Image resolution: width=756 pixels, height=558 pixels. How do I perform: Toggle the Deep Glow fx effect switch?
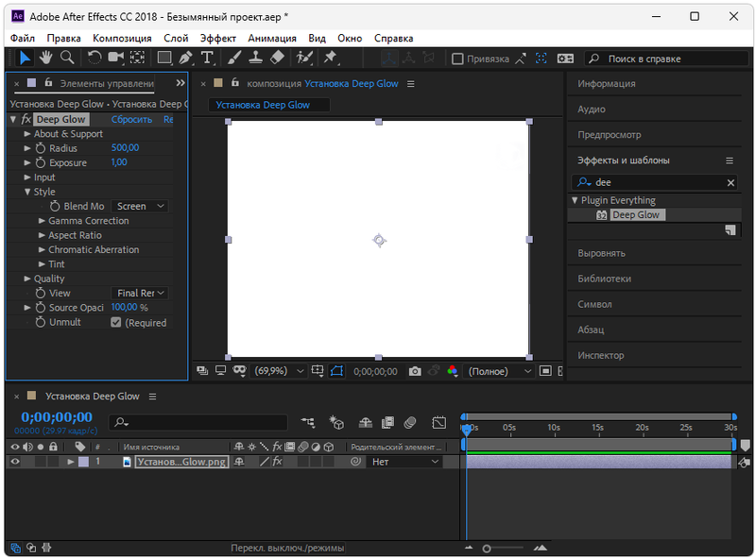coord(26,119)
